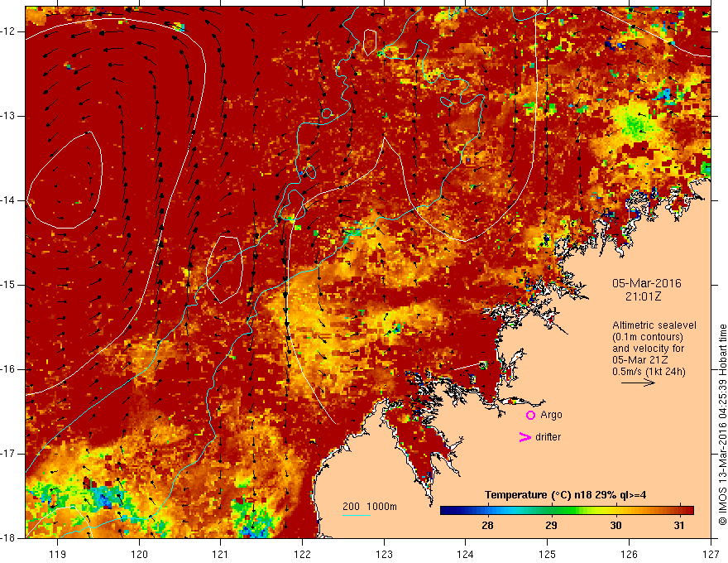The width and height of the screenshot is (728, 563).
Task: Click the '05-Mar 21Z' caption line
Action: [639, 360]
